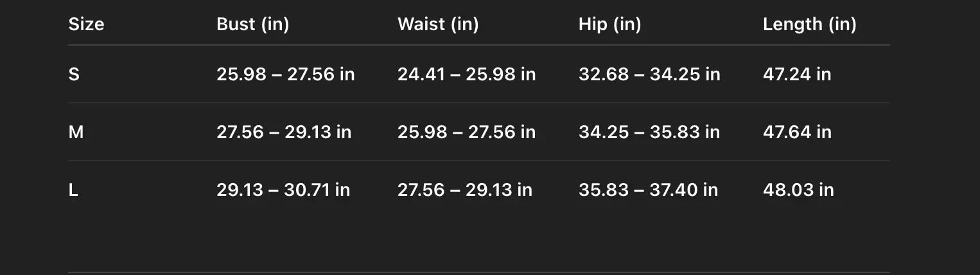Click the Length (in) column header
Screen dimensions: 980x275
[x=809, y=24]
